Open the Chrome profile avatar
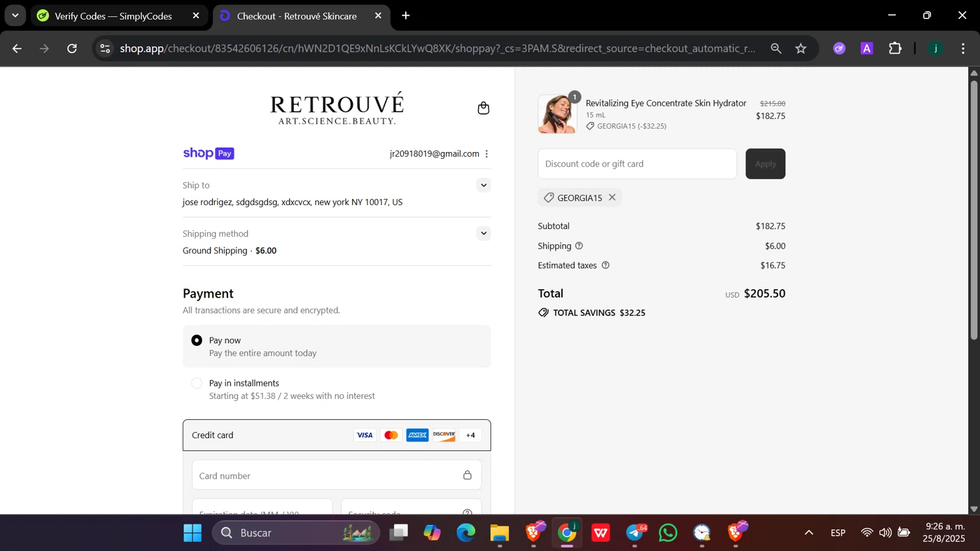 (936, 48)
